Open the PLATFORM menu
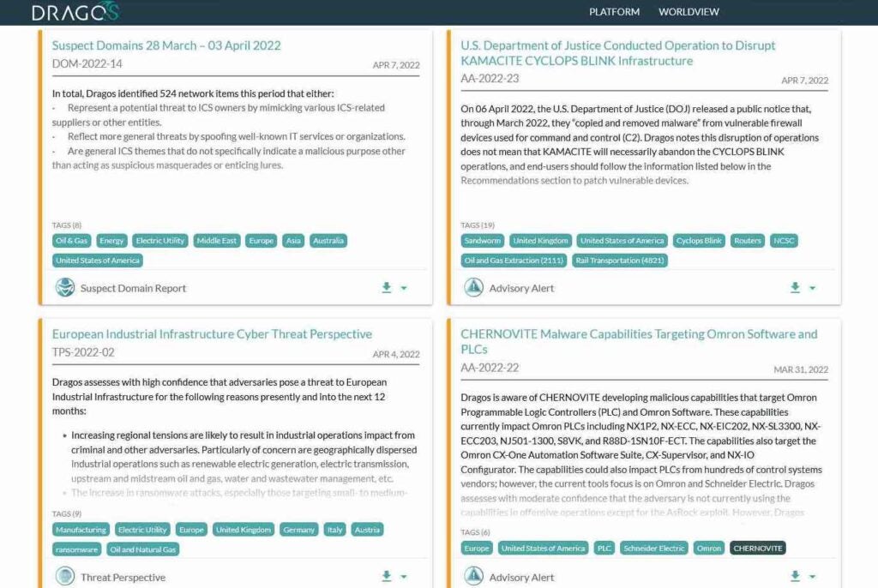 tap(614, 12)
